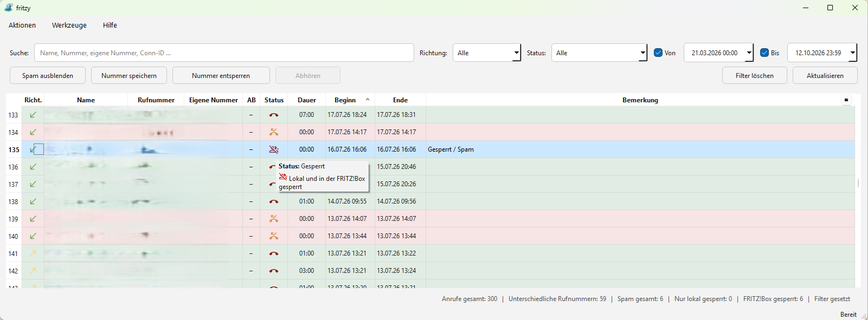Uncheck the Bis date filter checkbox
868x320 pixels.
tap(764, 53)
